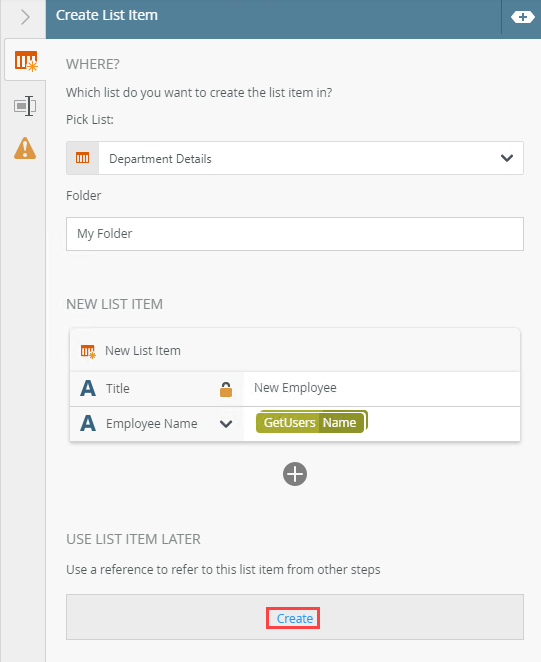Click the New List Item header icon
The width and height of the screenshot is (541, 662).
pos(88,351)
